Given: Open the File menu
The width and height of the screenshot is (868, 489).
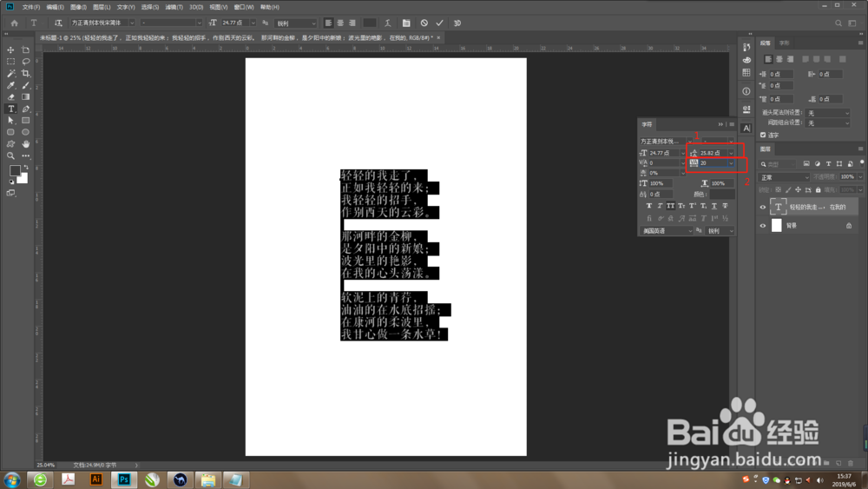Looking at the screenshot, I should click(31, 7).
